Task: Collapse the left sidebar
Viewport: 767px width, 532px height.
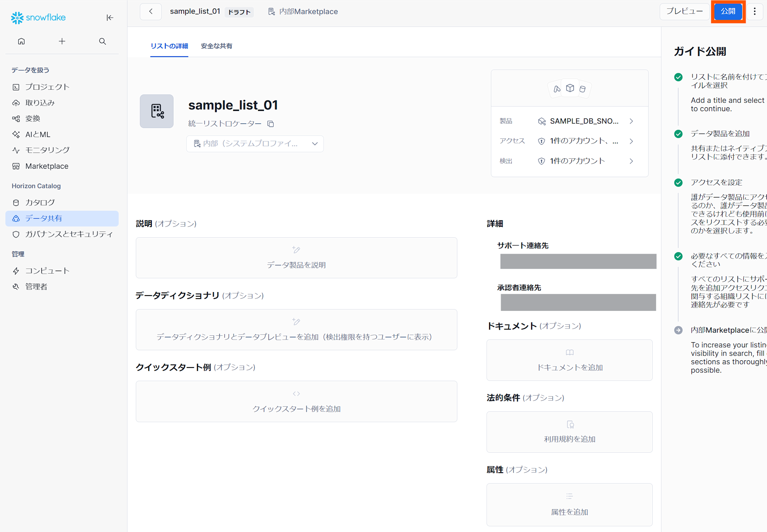Action: 110,18
